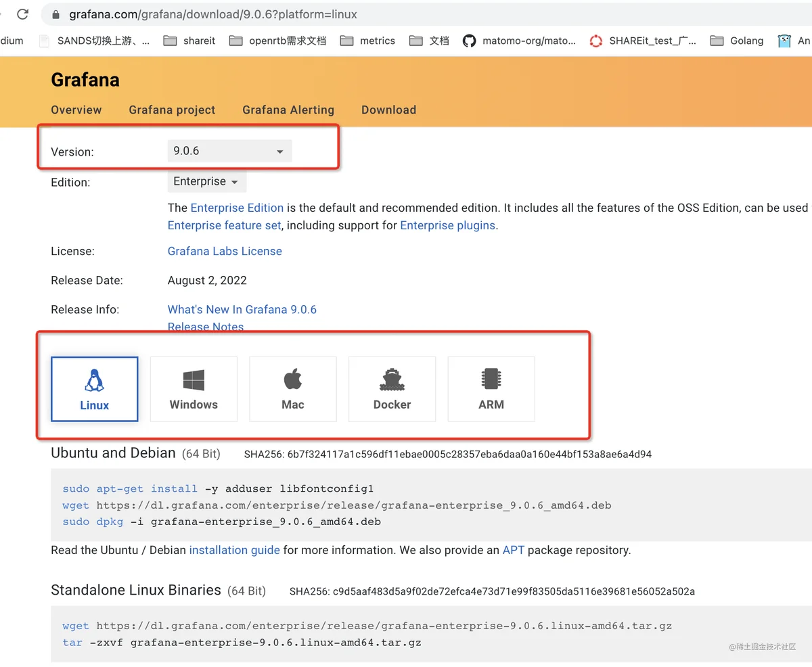
Task: Open the Ubuntu installation guide link
Action: point(234,550)
